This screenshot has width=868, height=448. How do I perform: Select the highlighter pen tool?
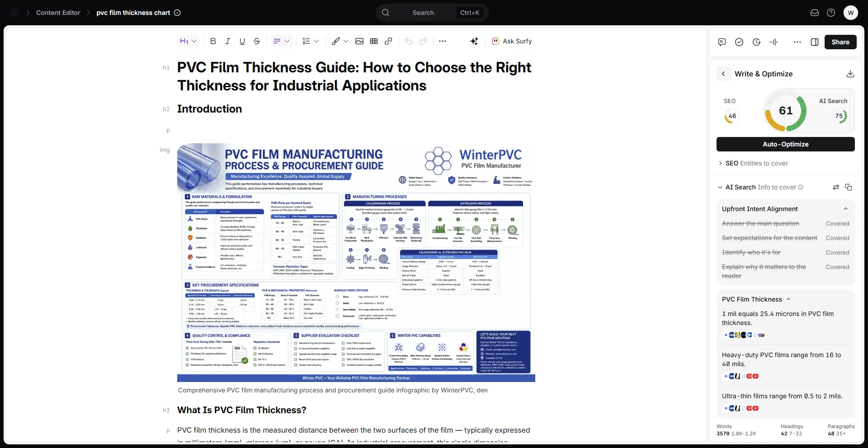(x=335, y=41)
